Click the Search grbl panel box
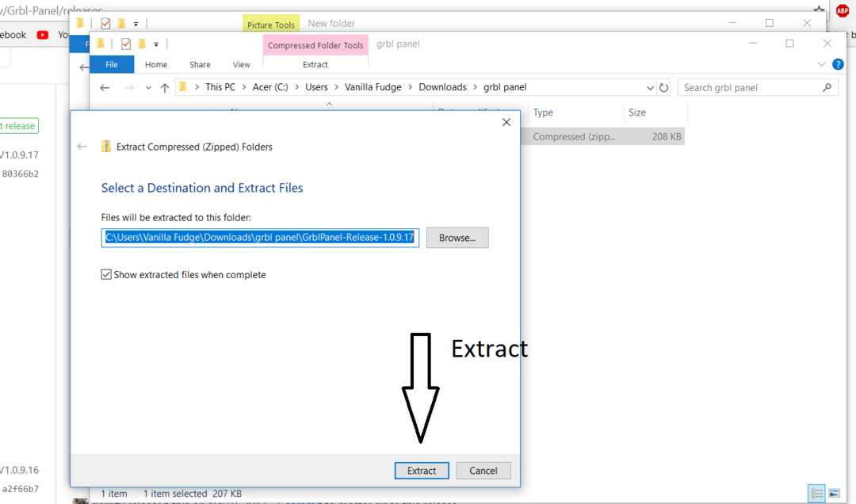Screen dimensions: 856x504 pyautogui.click(x=749, y=88)
